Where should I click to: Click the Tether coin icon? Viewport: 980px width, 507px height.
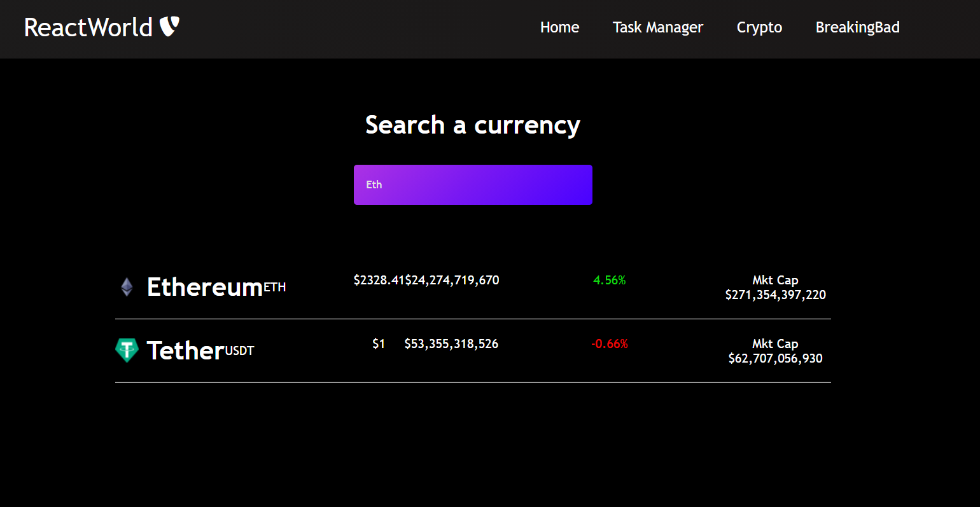pyautogui.click(x=127, y=351)
